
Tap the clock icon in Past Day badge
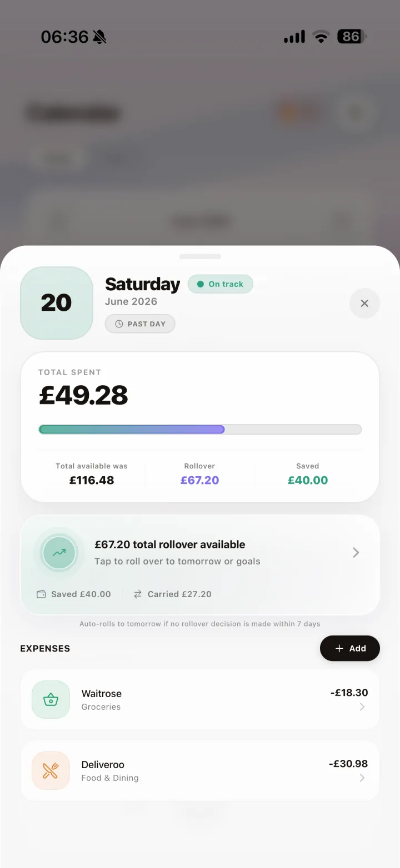[x=119, y=324]
